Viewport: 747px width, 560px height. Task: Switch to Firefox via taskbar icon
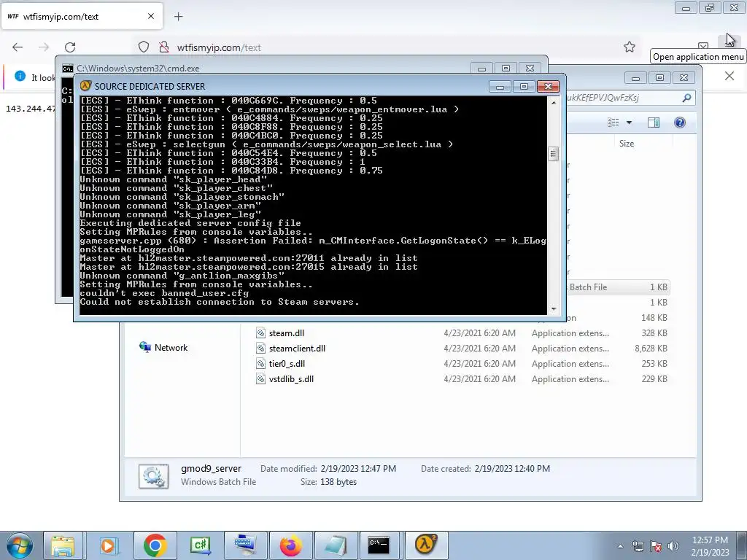click(290, 545)
